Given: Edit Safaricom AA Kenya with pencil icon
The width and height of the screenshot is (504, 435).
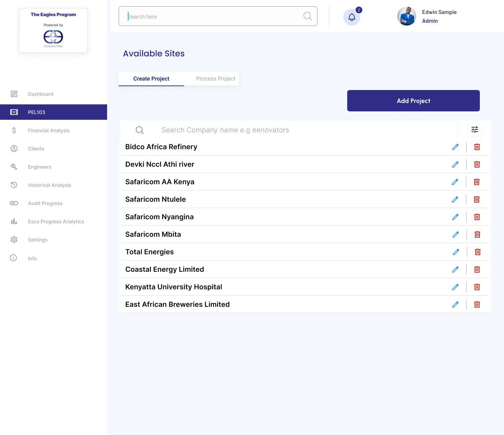Looking at the screenshot, I should [455, 182].
